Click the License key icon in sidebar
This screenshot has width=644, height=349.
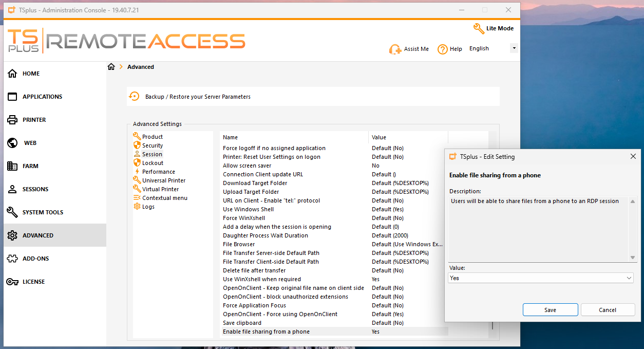pyautogui.click(x=13, y=282)
